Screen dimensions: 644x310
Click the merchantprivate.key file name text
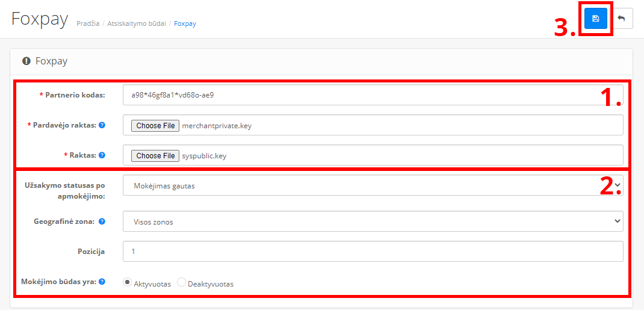pos(217,126)
